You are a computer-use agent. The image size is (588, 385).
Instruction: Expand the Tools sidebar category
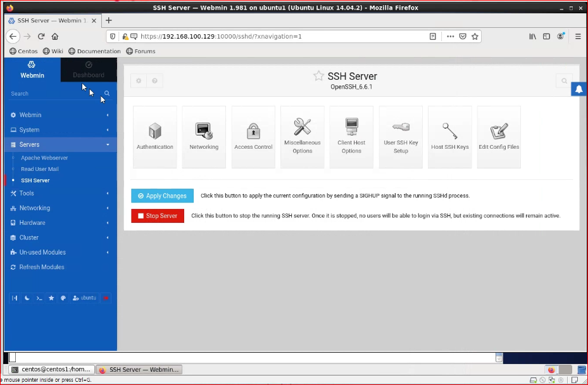tap(61, 193)
